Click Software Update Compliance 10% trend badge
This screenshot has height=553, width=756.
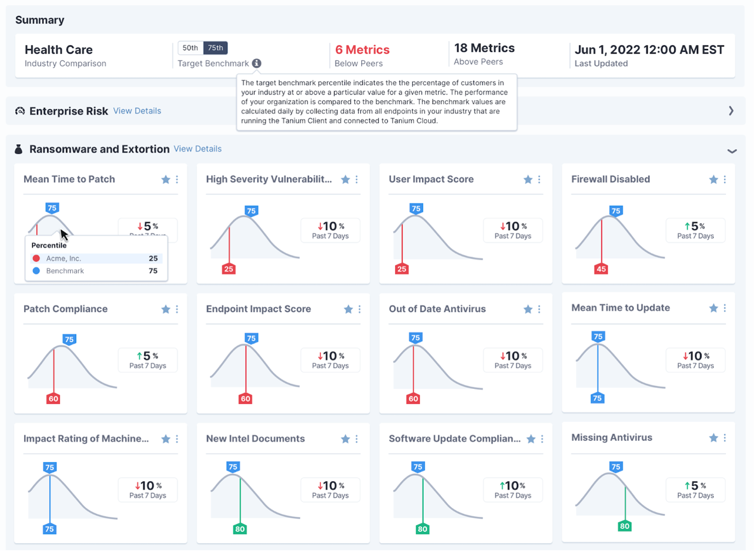[513, 490]
